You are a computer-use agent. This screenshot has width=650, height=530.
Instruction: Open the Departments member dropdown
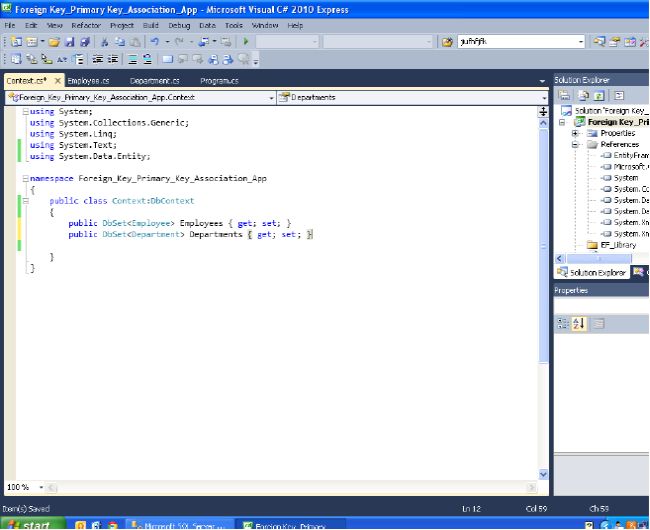pos(544,98)
